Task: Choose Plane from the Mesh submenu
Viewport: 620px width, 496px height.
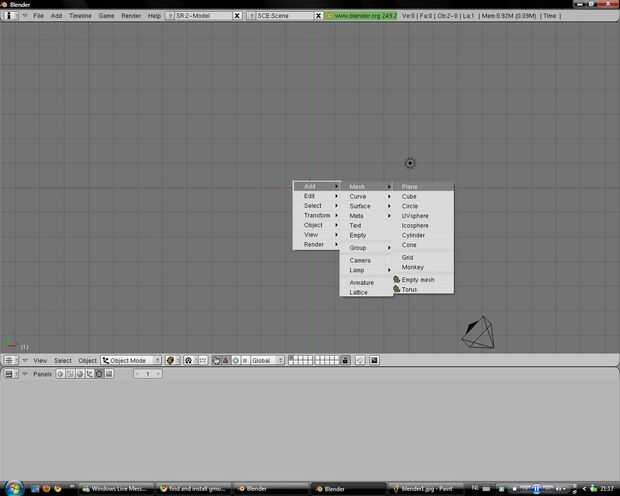Action: pos(424,186)
